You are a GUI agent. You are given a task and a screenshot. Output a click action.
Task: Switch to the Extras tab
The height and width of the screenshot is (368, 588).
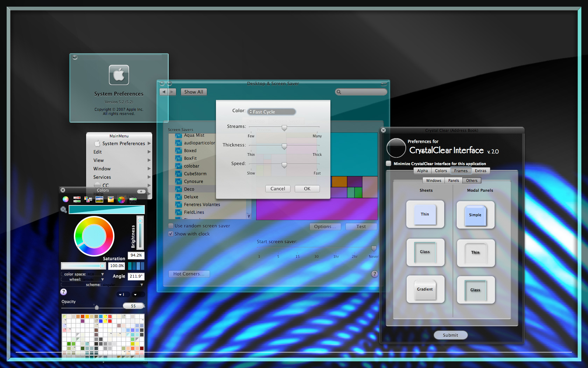coord(481,171)
